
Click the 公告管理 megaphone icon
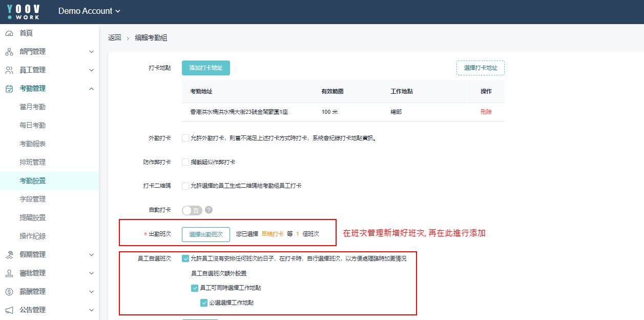[x=9, y=310]
